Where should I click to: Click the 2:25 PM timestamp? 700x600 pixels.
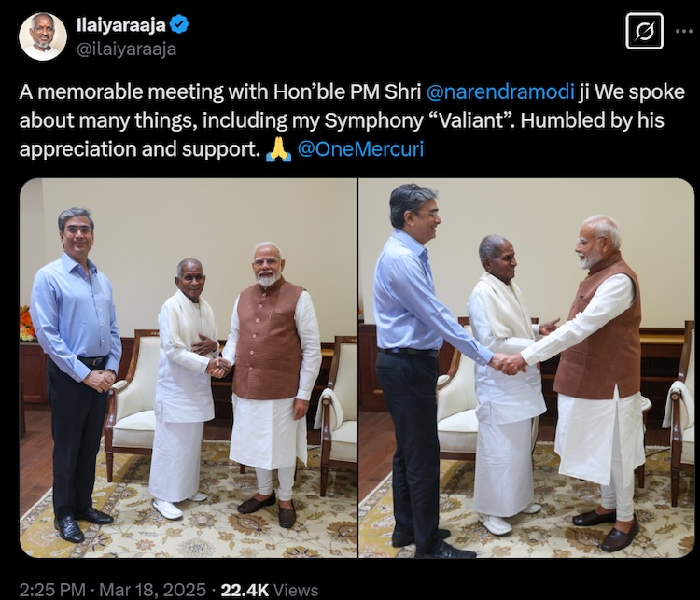(52, 590)
